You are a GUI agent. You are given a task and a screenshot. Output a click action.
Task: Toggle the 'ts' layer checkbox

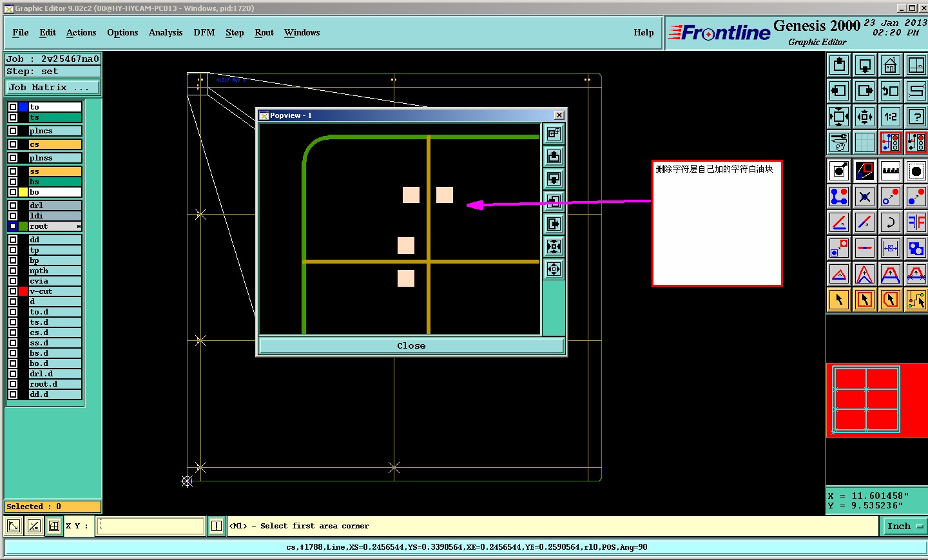click(13, 117)
